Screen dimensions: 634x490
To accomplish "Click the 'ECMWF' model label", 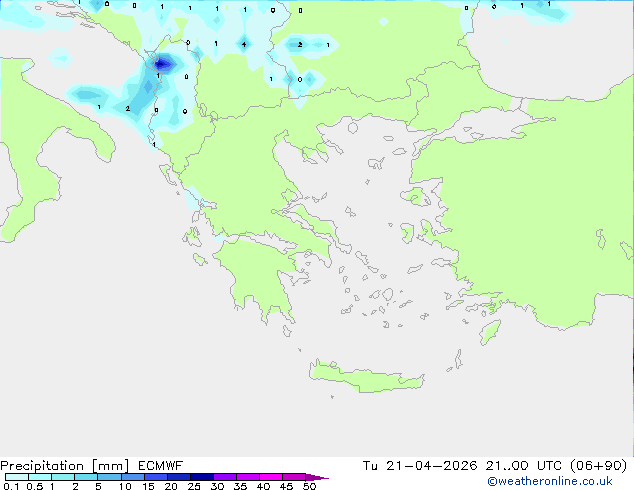I will 161,466.
